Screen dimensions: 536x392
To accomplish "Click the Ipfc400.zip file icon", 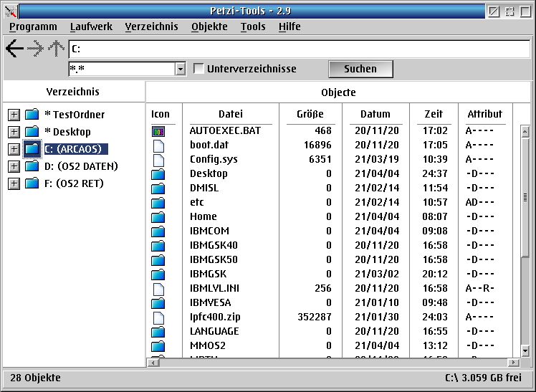I will pyautogui.click(x=158, y=318).
